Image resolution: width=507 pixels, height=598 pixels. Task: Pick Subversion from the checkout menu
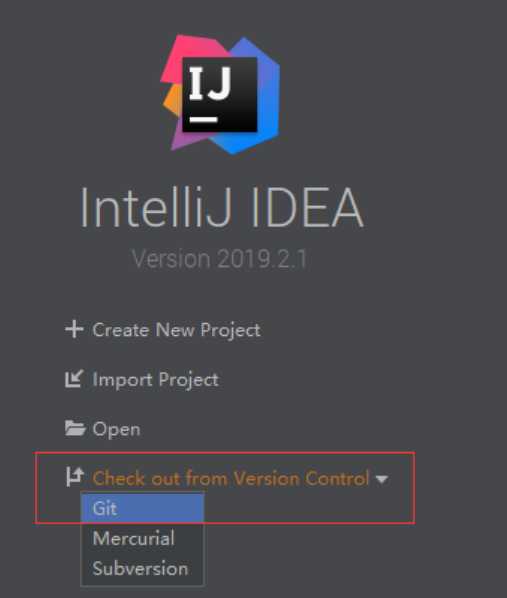point(142,568)
